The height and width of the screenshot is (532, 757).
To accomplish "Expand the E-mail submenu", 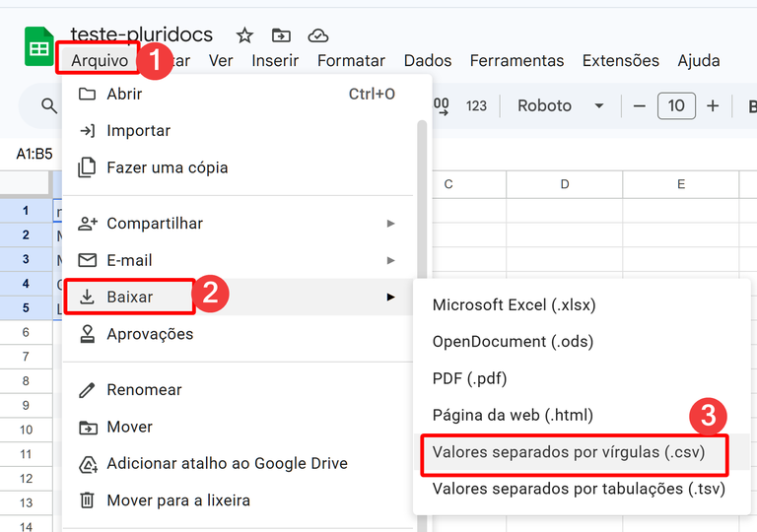I will click(239, 260).
